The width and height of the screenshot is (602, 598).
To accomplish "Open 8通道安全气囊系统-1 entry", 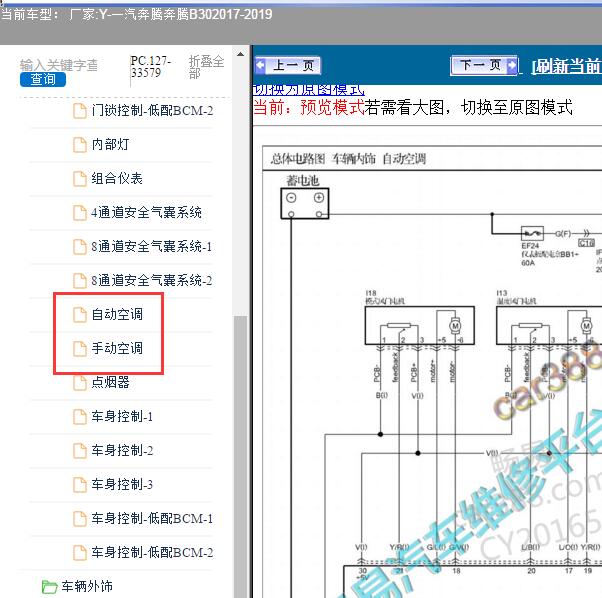I will click(152, 246).
